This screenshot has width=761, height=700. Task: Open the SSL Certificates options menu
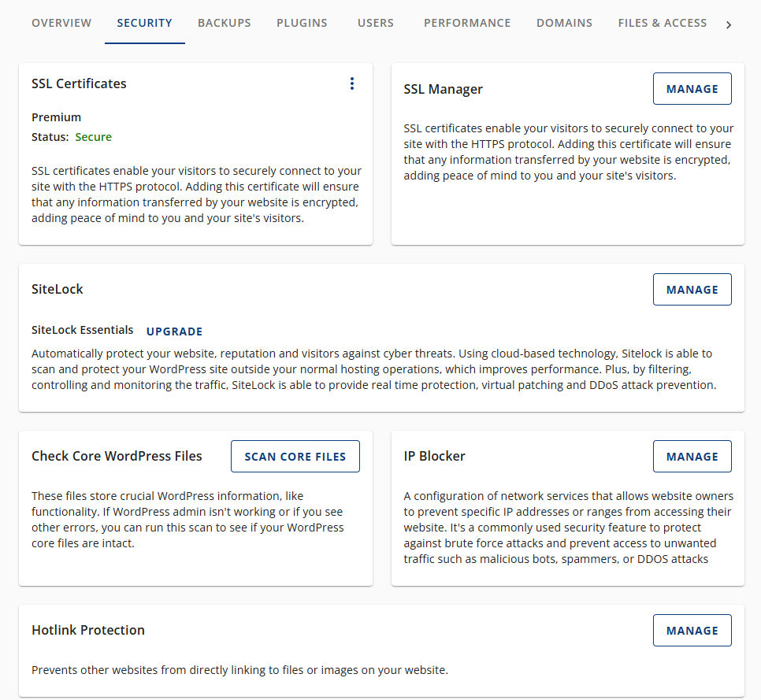352,83
